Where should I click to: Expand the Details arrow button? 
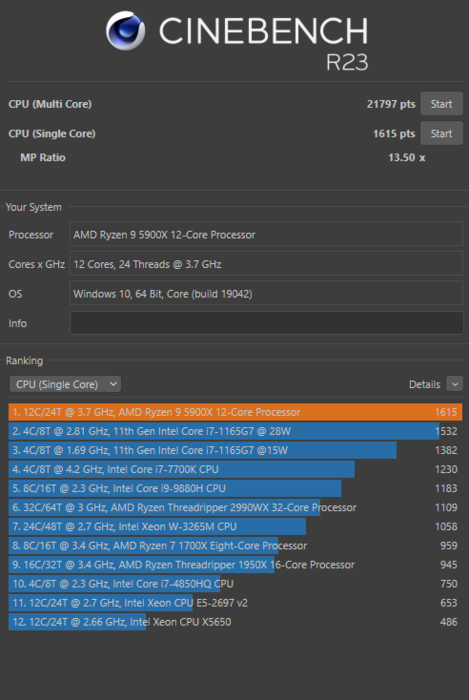[454, 384]
